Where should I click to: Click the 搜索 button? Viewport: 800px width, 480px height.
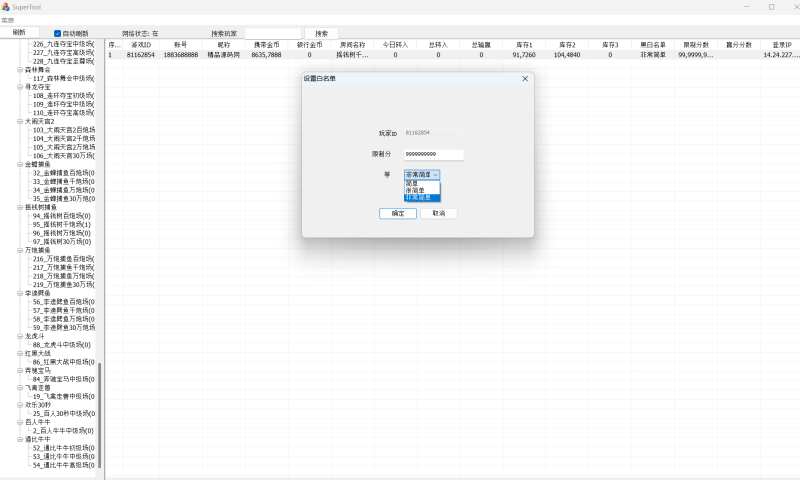pyautogui.click(x=321, y=33)
